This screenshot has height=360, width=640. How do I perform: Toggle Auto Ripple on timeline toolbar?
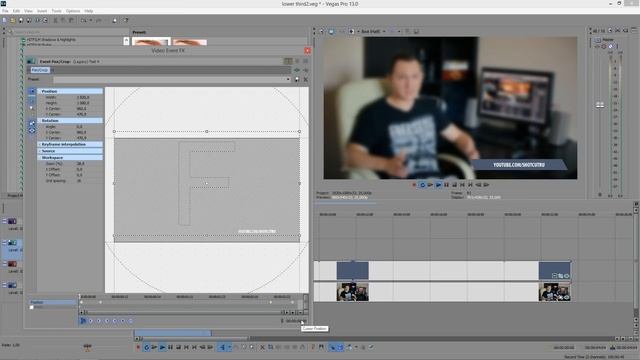pos(350,347)
